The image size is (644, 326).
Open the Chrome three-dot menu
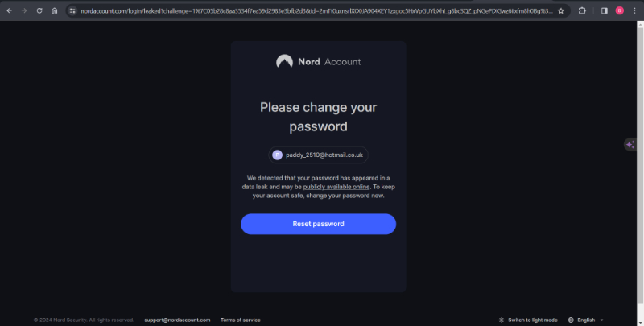click(634, 10)
